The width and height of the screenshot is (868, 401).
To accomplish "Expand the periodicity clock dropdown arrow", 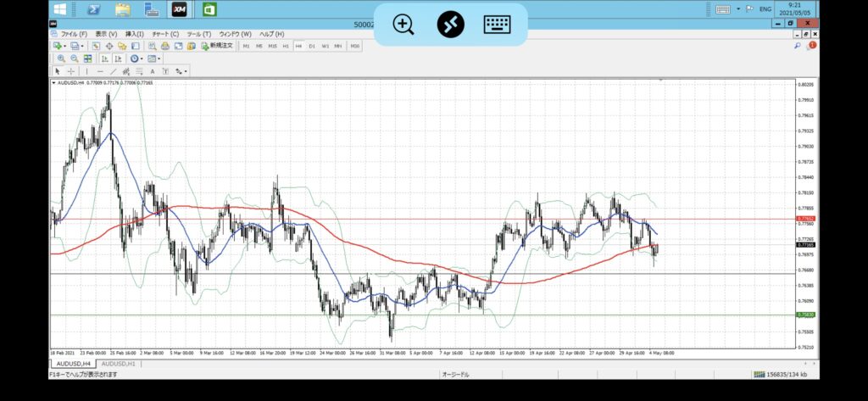I will 142,58.
